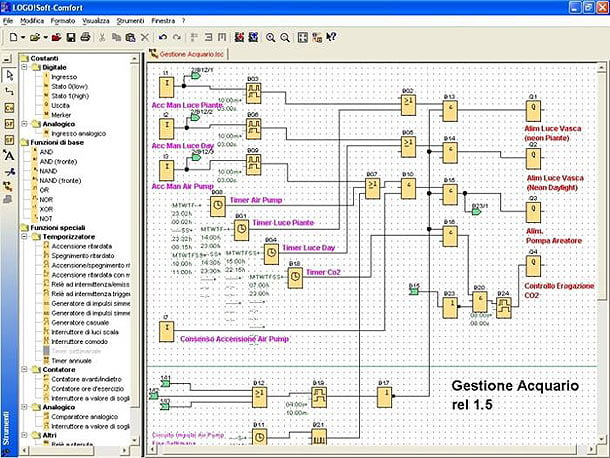The width and height of the screenshot is (610, 458).
Task: Open the Finestra menu
Action: coord(163,21)
